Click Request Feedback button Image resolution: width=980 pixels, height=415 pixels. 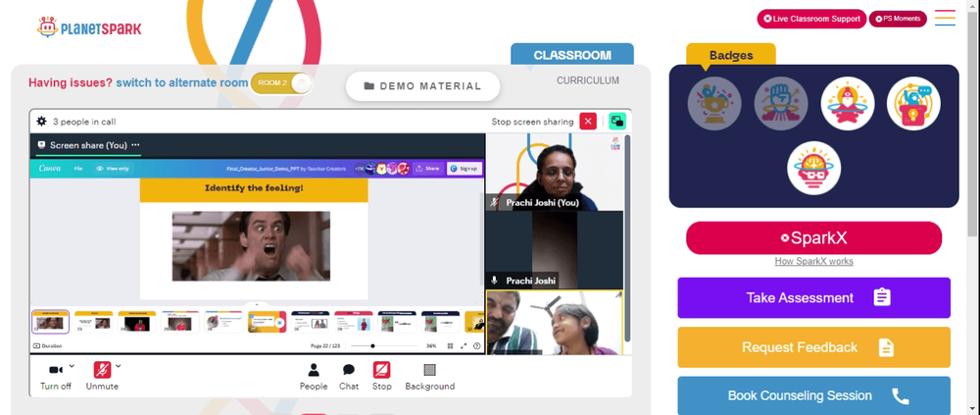pyautogui.click(x=813, y=346)
